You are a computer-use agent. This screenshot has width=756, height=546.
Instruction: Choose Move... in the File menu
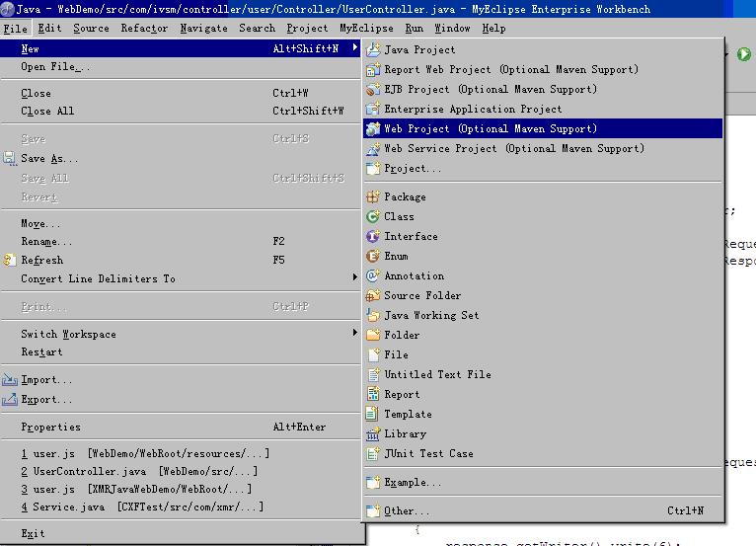click(x=181, y=223)
